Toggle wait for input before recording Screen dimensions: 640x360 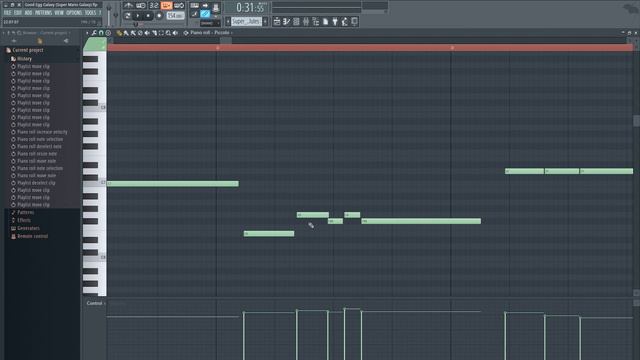[x=141, y=6]
